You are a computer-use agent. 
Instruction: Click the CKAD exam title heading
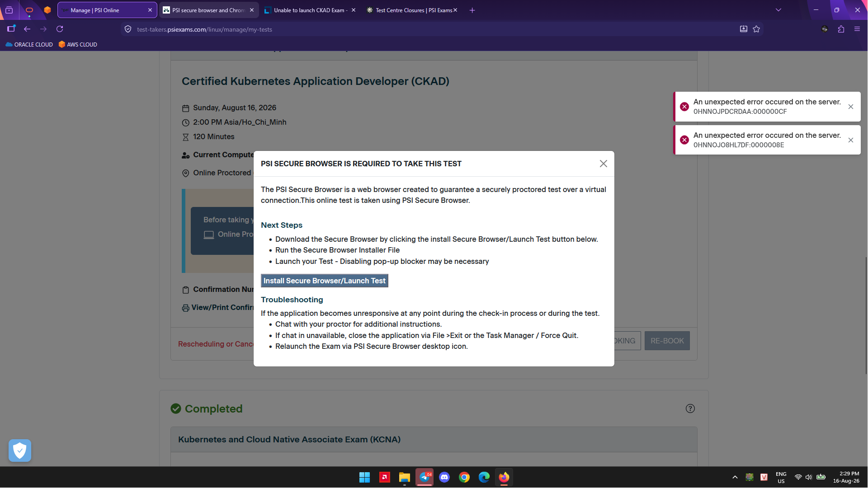(316, 81)
